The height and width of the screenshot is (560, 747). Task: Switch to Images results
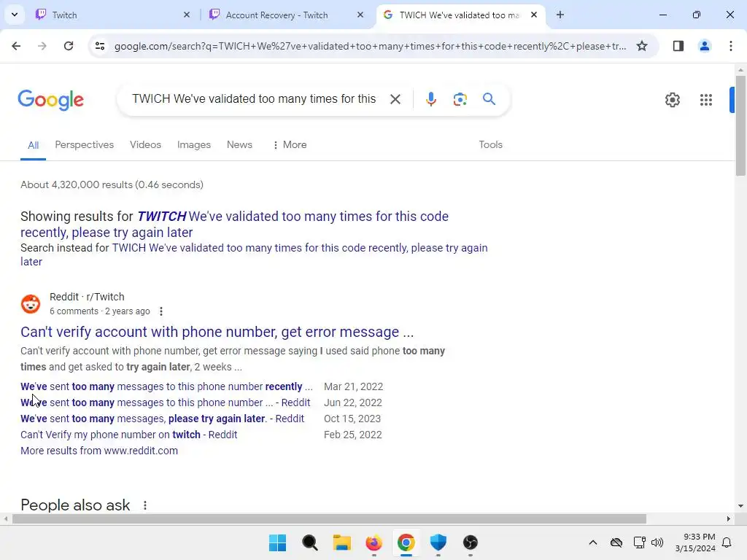(x=194, y=145)
